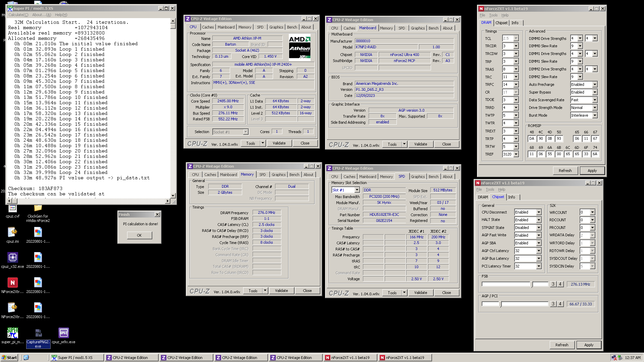Click Refresh in the nForce2XT Chipset window

562,345
